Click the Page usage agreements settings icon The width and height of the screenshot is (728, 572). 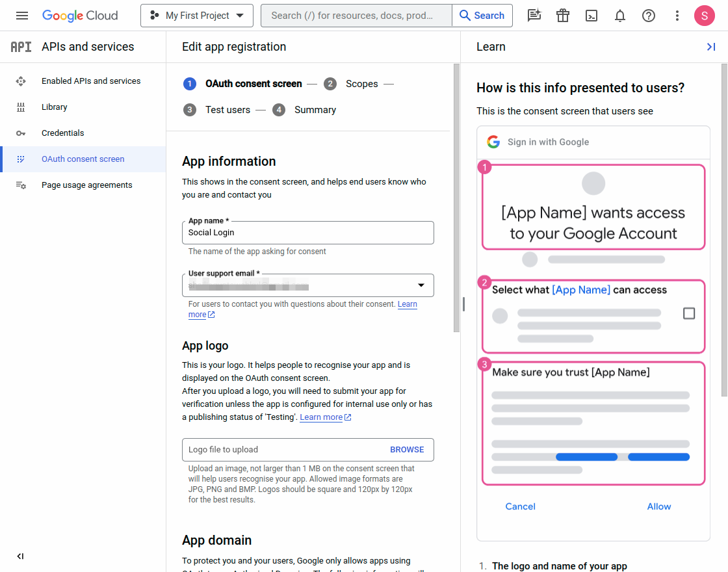(x=21, y=185)
